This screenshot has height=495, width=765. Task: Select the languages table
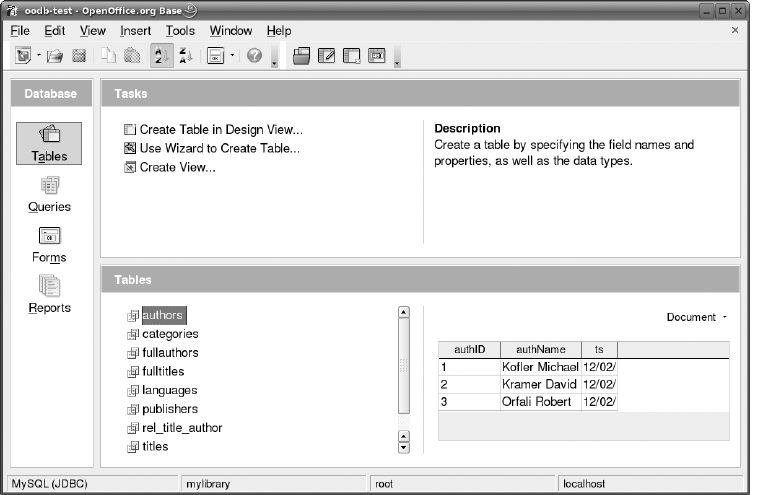(x=170, y=390)
